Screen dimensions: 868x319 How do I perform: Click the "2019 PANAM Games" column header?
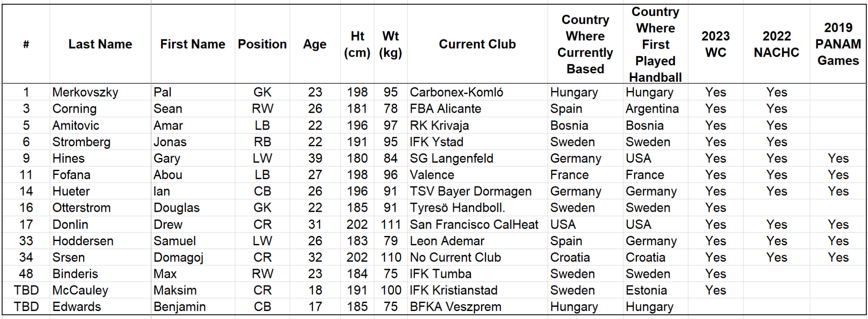838,44
